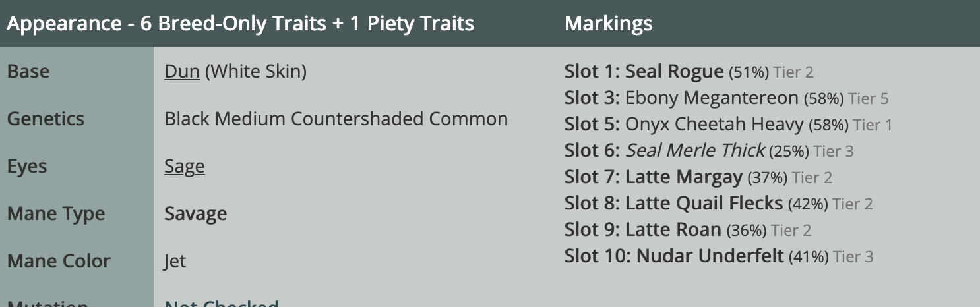Select Slot 6 Seal Merle Thick marking

[709, 151]
